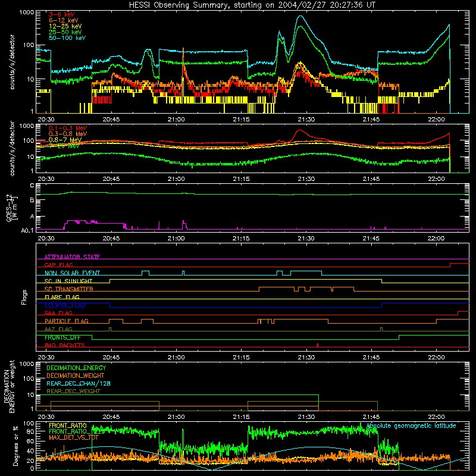The width and height of the screenshot is (476, 476).
Task: Select the ATTENUATOR_STATE flag label
Action: coord(72,257)
